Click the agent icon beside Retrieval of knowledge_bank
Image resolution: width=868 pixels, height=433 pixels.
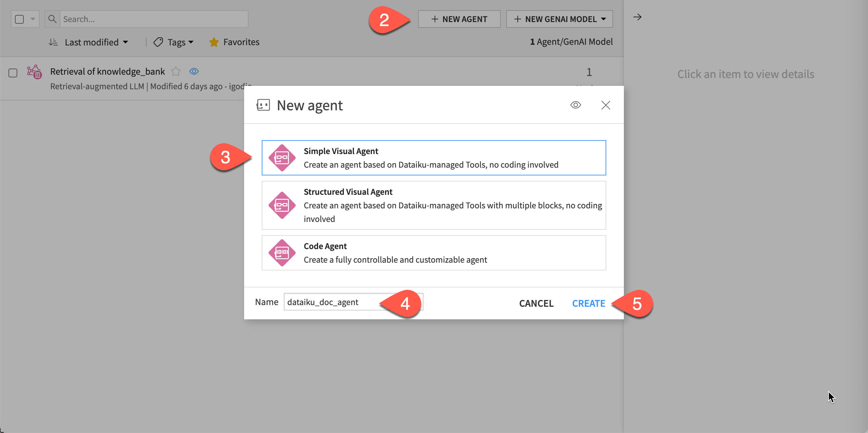(35, 72)
